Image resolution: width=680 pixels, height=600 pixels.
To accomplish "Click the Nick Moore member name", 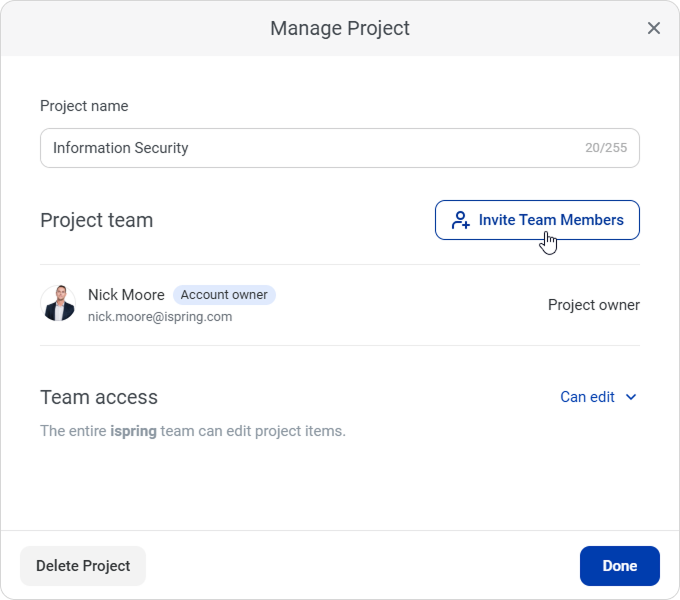I will pyautogui.click(x=126, y=295).
